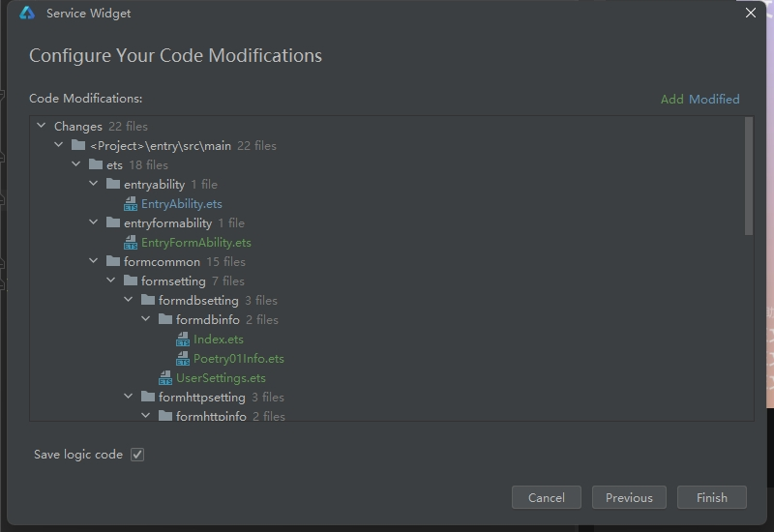Viewport: 774px width, 532px height.
Task: Collapse the ets folder tree node
Action: tap(76, 164)
